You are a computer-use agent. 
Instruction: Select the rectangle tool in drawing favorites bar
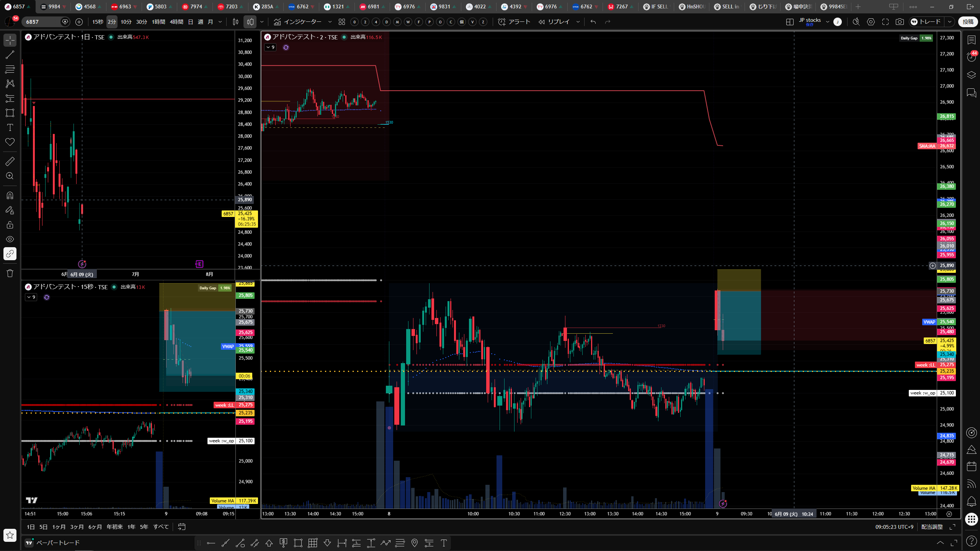click(298, 543)
